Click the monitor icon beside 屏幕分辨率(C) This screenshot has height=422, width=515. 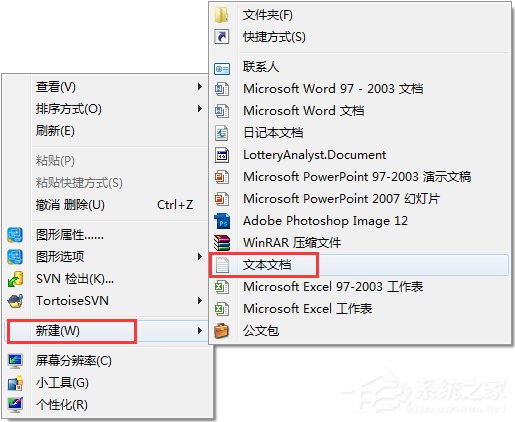(15, 361)
